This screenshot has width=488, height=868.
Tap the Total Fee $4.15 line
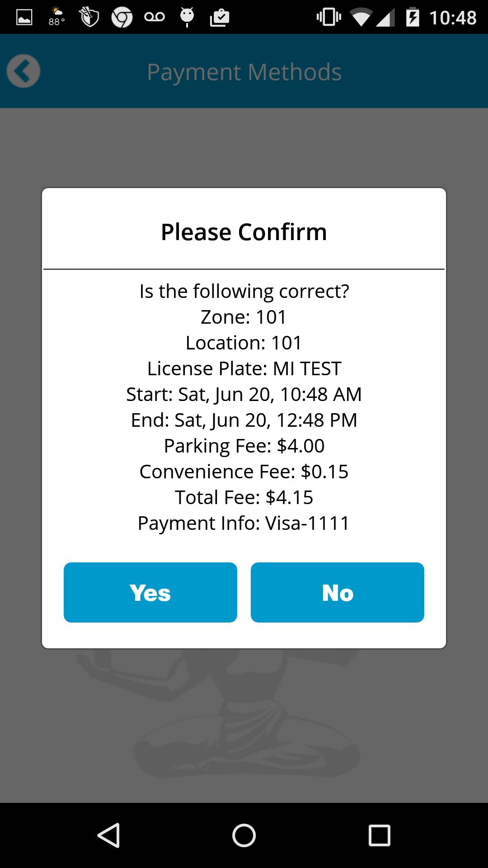click(x=244, y=497)
